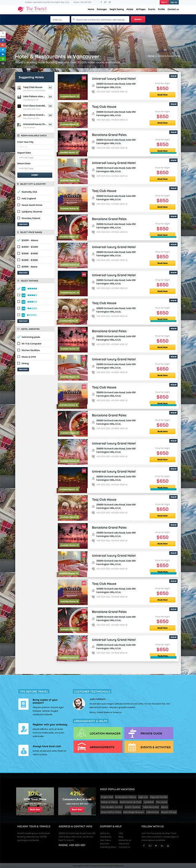Viewport: 196px width, 868px height.
Task: Show more price ranges with View more
Action: [x=23, y=273]
